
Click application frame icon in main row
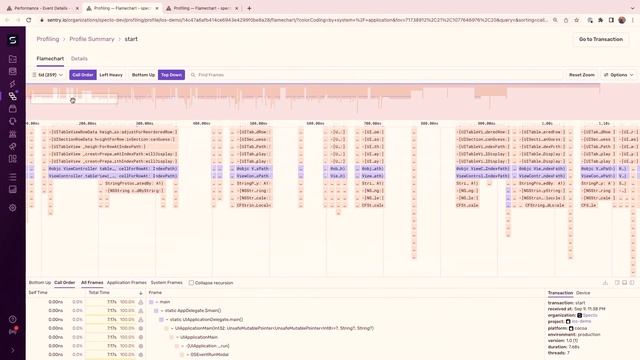click(141, 302)
